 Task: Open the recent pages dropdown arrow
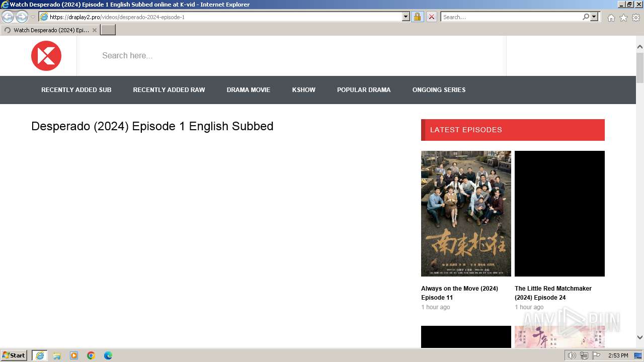(33, 17)
